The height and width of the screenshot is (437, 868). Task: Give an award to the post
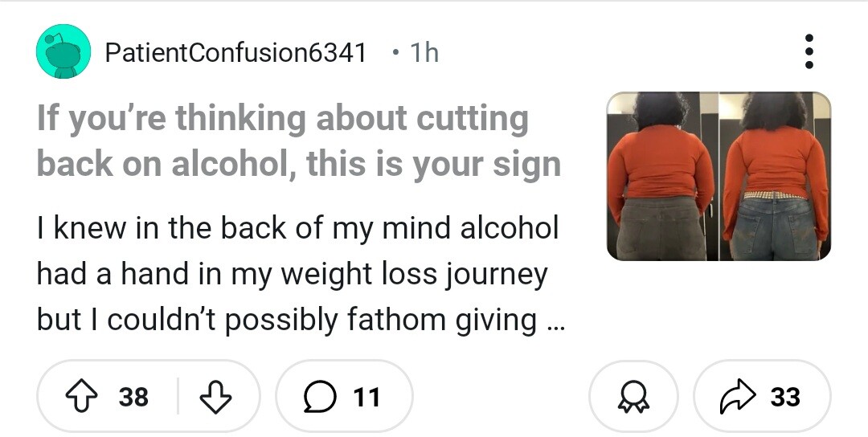point(633,397)
